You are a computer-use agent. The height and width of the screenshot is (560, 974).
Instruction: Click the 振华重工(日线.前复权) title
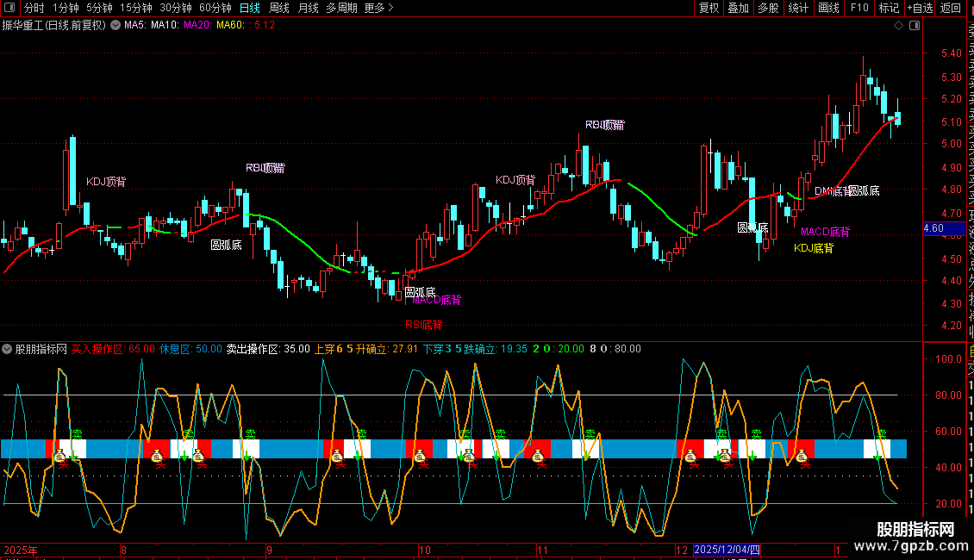click(54, 26)
